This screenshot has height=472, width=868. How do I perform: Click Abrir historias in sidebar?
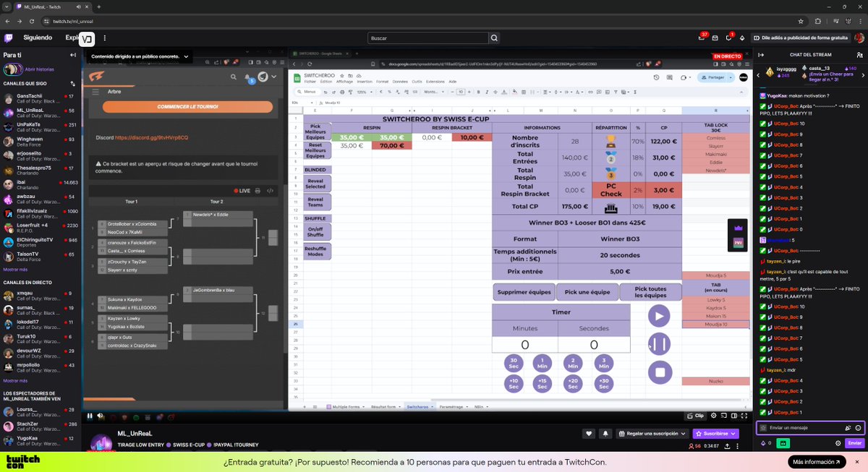39,69
